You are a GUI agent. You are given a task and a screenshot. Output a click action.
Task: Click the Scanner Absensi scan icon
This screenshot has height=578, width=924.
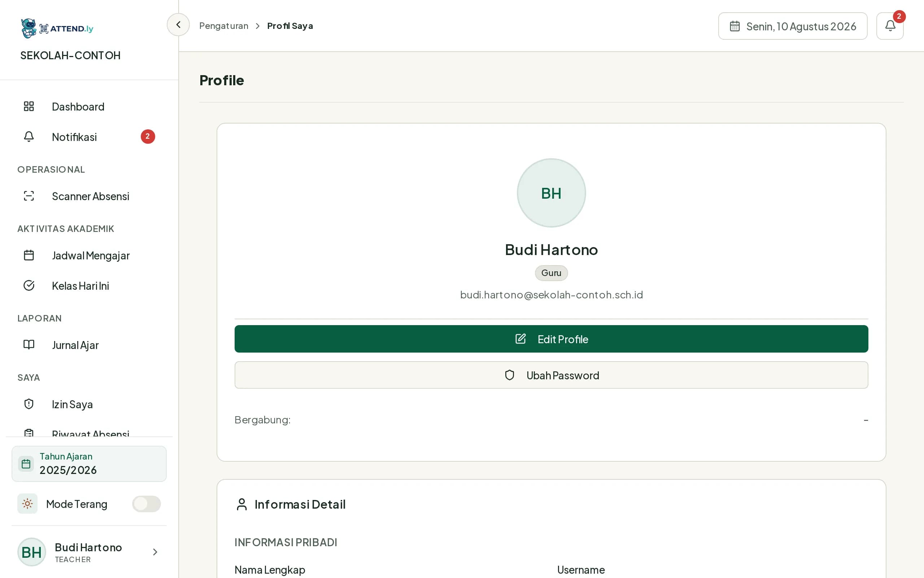[x=29, y=196]
